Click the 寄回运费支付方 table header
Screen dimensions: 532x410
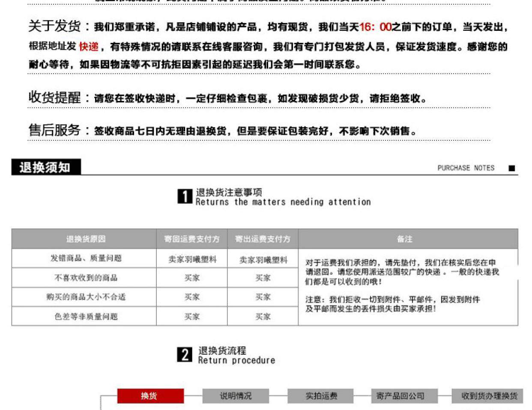(x=192, y=239)
